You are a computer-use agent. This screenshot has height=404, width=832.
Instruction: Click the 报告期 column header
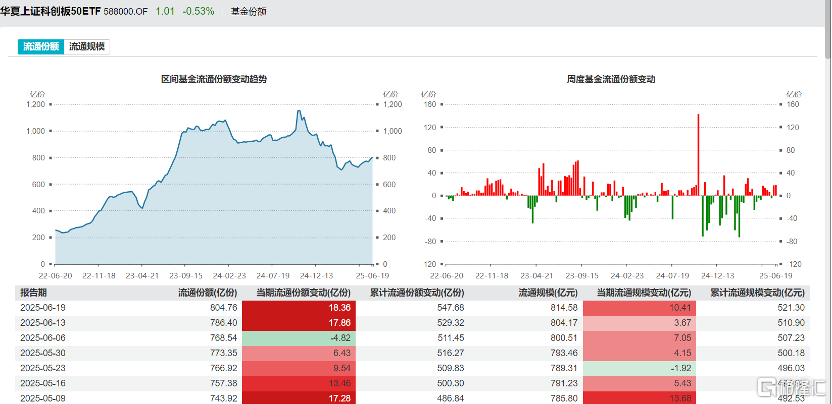(34, 293)
